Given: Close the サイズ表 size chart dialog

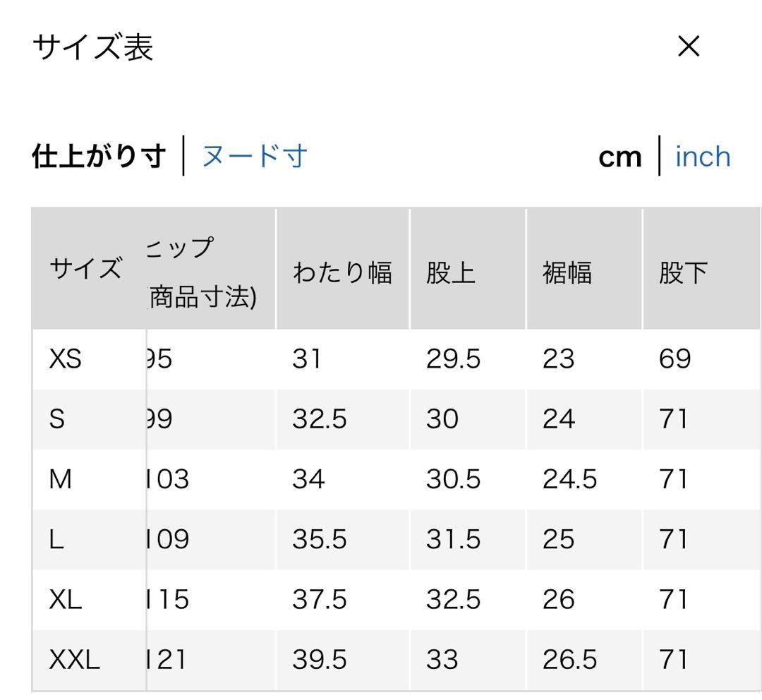Looking at the screenshot, I should 688,47.
